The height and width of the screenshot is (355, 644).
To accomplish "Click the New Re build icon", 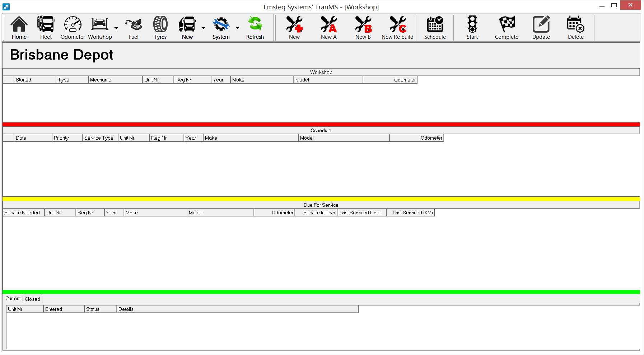I will [x=397, y=24].
